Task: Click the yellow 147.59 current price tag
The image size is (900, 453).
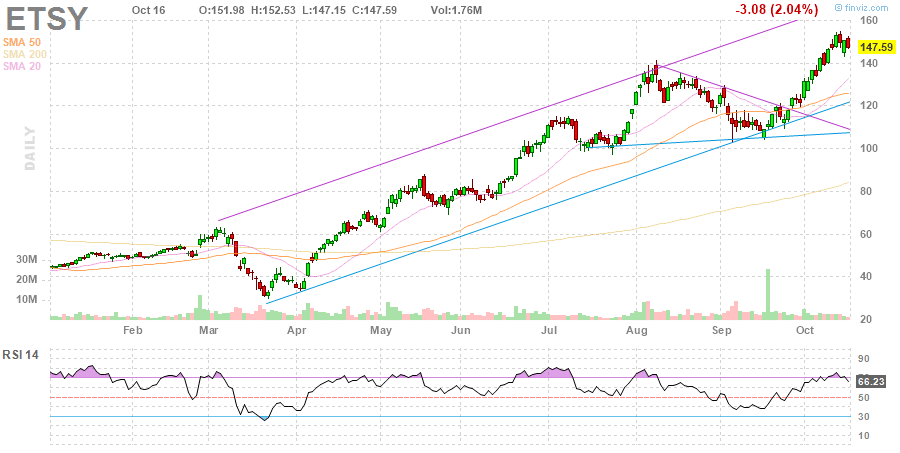Action: click(875, 47)
